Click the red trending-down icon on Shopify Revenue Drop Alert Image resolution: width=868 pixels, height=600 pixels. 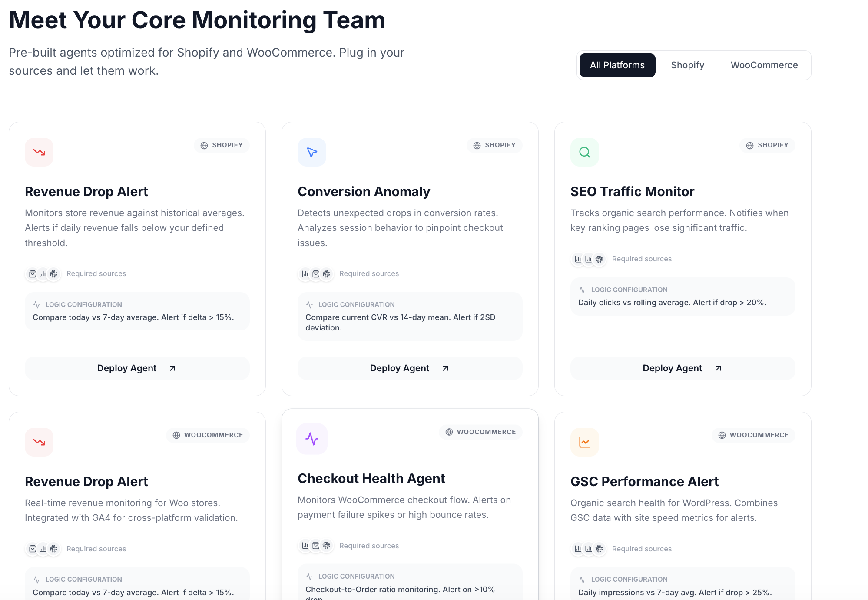39,152
